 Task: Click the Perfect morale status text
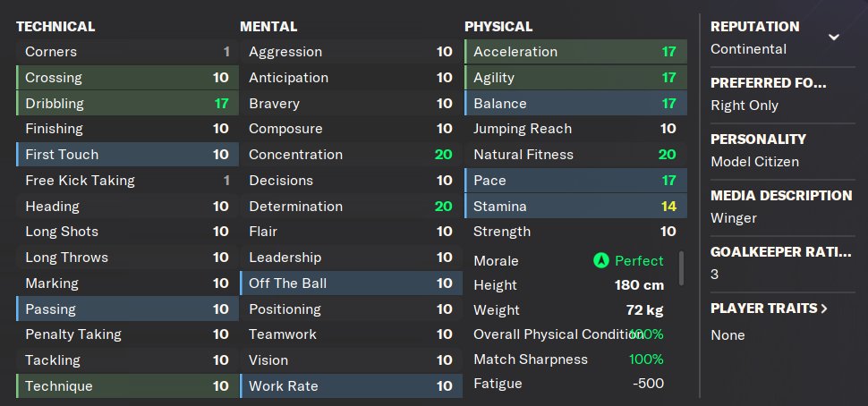click(x=639, y=261)
